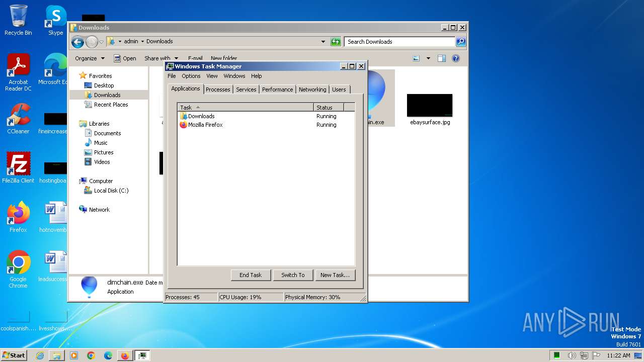Click New folder in Explorer toolbar
Viewport: 644px width, 362px height.
[224, 58]
